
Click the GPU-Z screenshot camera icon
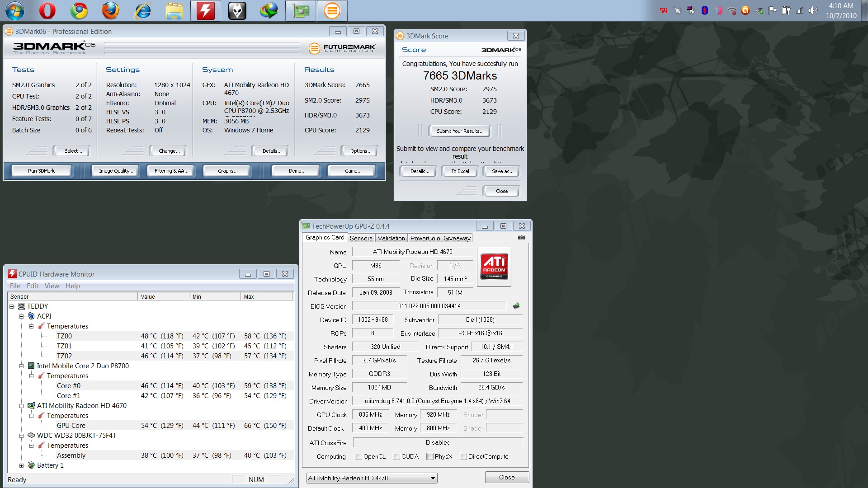(521, 238)
